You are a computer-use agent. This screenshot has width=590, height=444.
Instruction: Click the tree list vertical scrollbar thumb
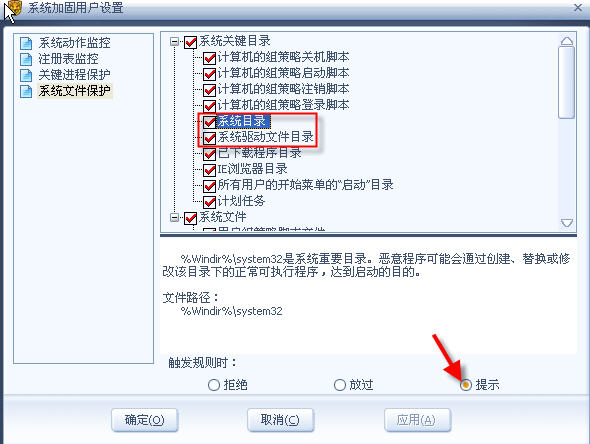567,83
